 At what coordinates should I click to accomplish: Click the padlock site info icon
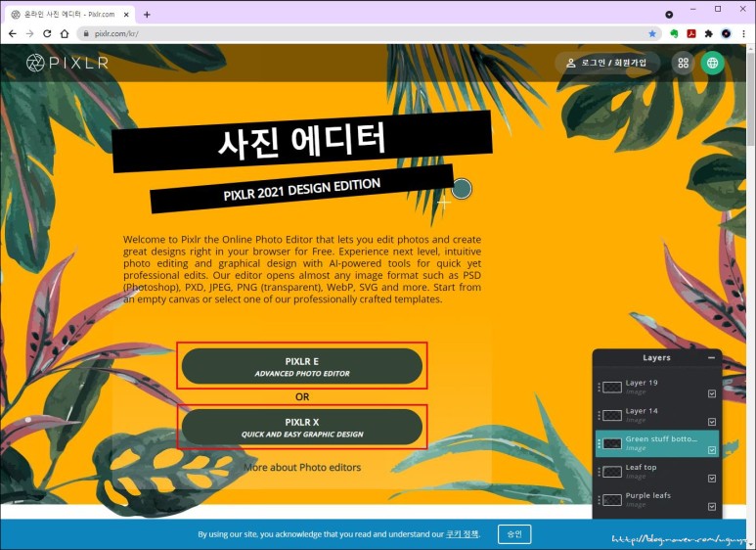pyautogui.click(x=86, y=34)
